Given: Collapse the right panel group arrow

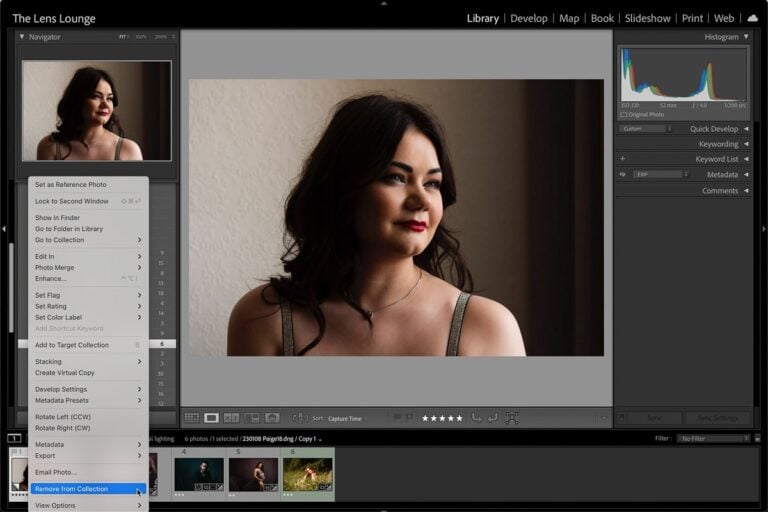Looking at the screenshot, I should pos(764,228).
